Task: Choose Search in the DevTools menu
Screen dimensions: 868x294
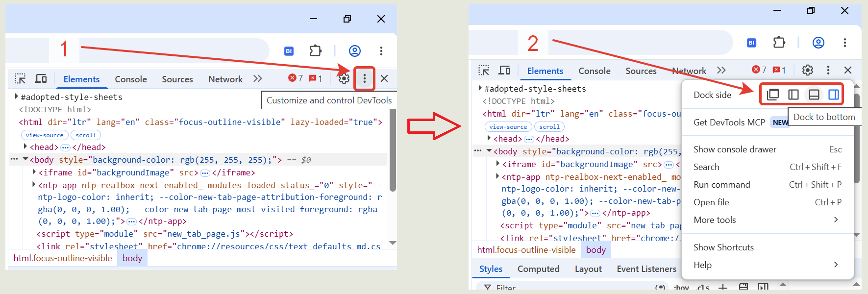Action: [x=768, y=167]
